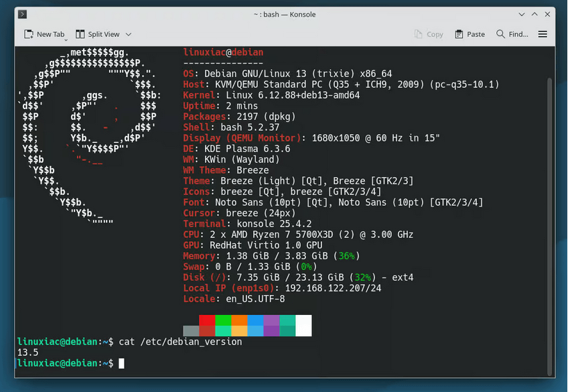Click the 'KDE Plasma 6.3.6' value
The width and height of the screenshot is (568, 392).
pos(247,149)
